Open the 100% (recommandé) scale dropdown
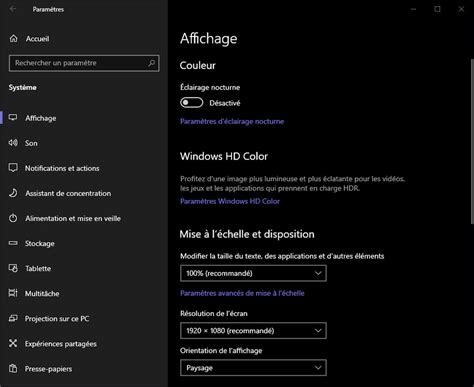Viewport: 474px width, 387px height. pyautogui.click(x=253, y=273)
